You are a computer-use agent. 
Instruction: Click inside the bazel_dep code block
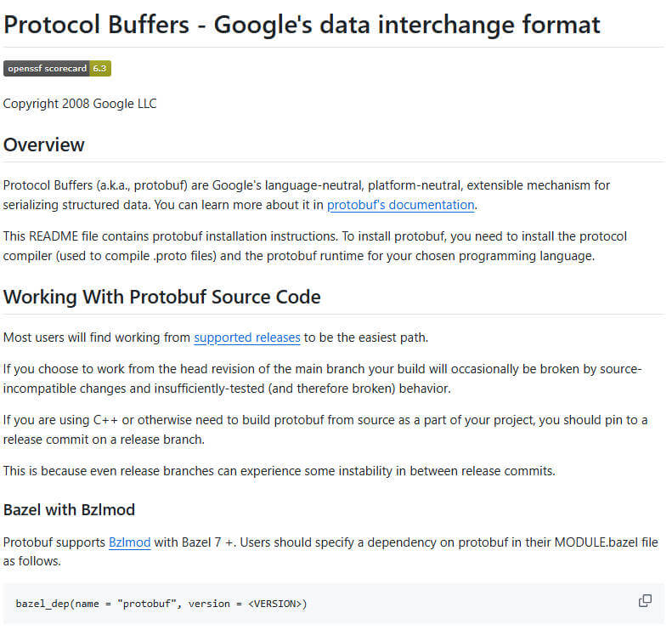[333, 604]
